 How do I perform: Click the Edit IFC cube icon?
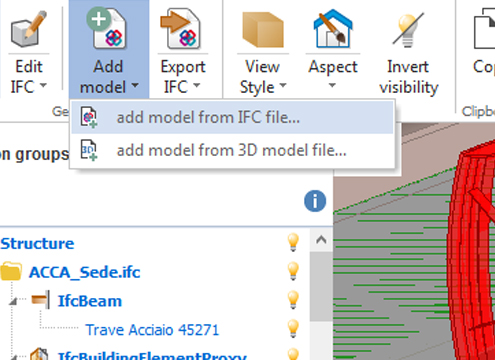point(29,29)
